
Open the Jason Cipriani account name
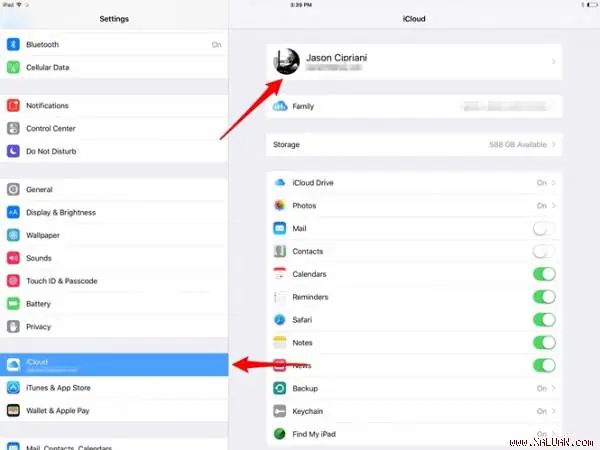336,58
